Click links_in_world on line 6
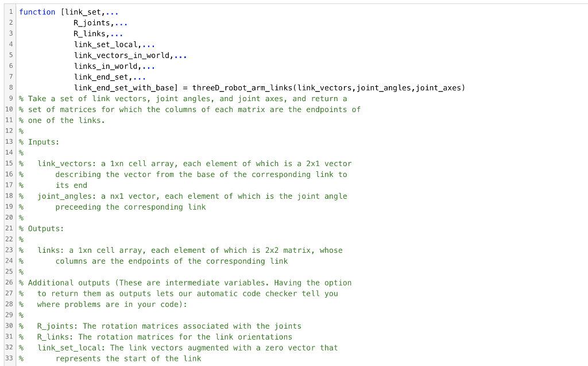The image size is (588, 366). click(x=105, y=66)
